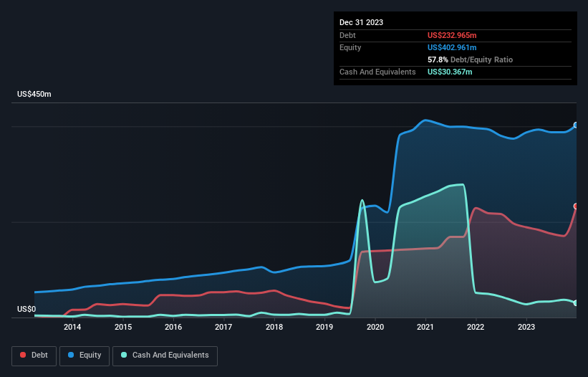
Task: Select the 2021 x-axis label
Action: pos(425,327)
